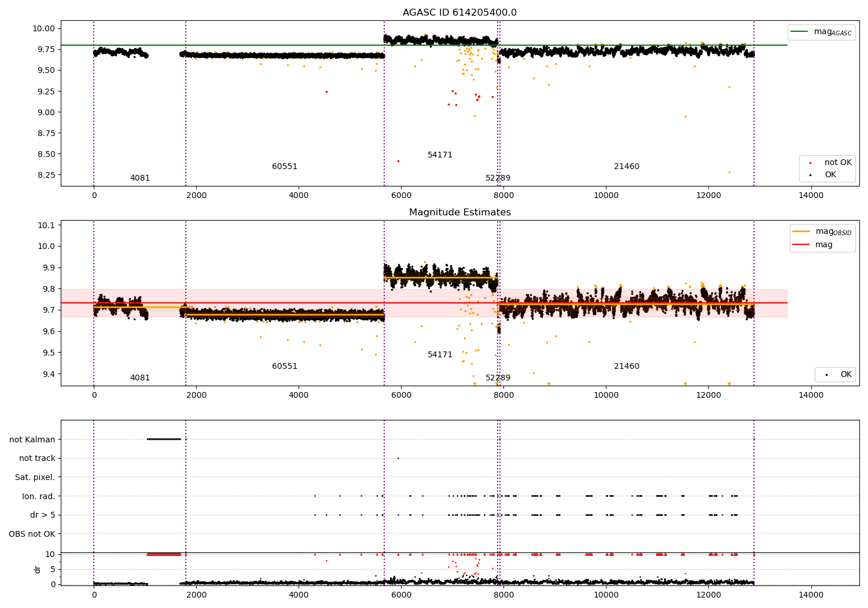Screen dimensions: 868x608
Task: Click the 10.1 y-axis tick label
Action: [x=47, y=225]
